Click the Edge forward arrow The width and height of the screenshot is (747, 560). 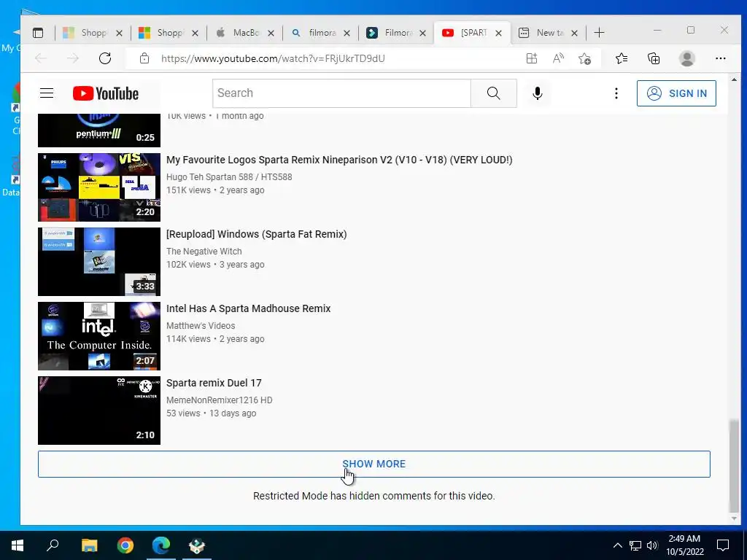(73, 58)
